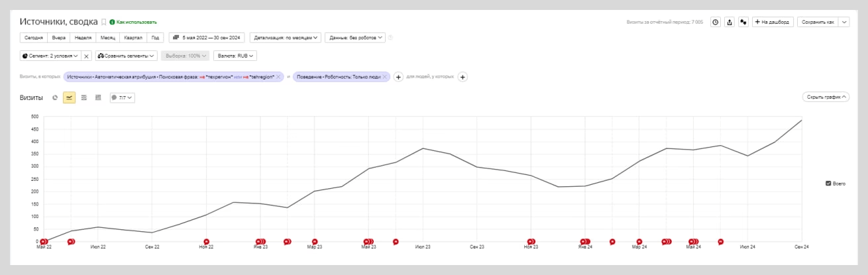Screen dimensions: 868x275
Task: Click the export report icon
Action: [x=730, y=22]
